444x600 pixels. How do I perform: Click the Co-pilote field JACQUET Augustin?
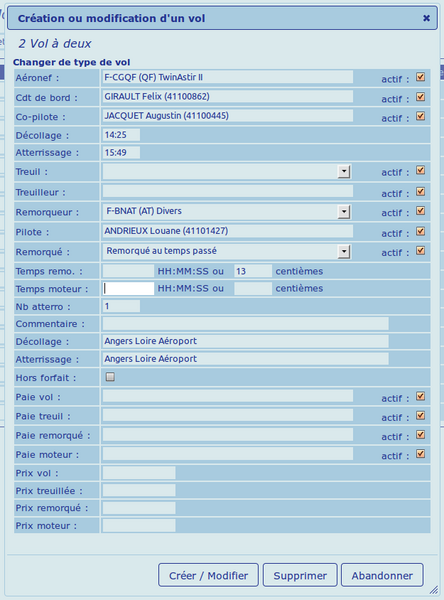click(x=227, y=116)
